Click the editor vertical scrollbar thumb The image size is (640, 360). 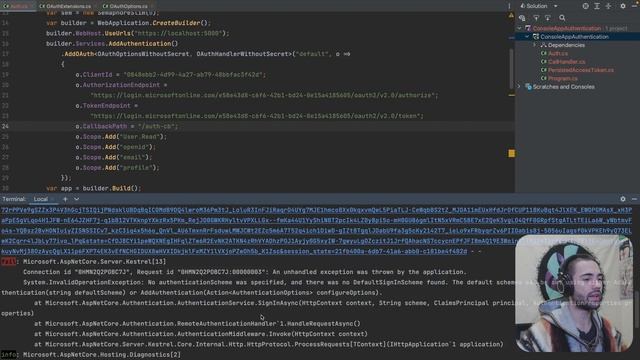tap(511, 69)
